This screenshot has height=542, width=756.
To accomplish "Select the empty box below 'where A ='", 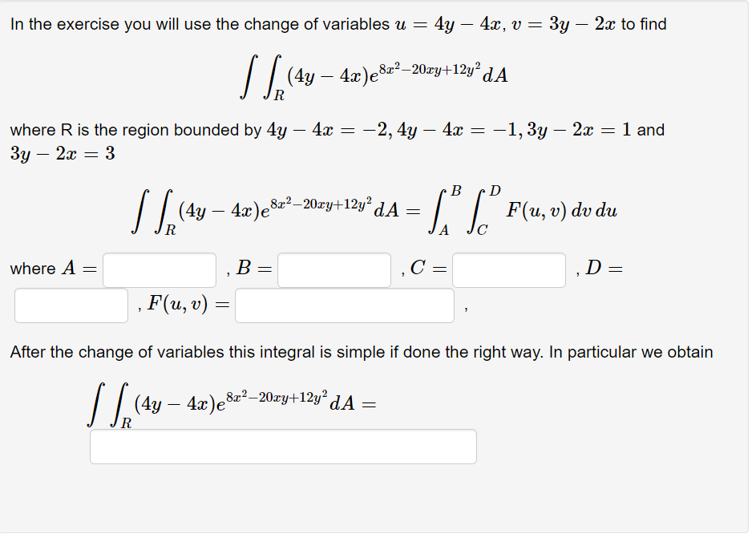I will tap(71, 305).
